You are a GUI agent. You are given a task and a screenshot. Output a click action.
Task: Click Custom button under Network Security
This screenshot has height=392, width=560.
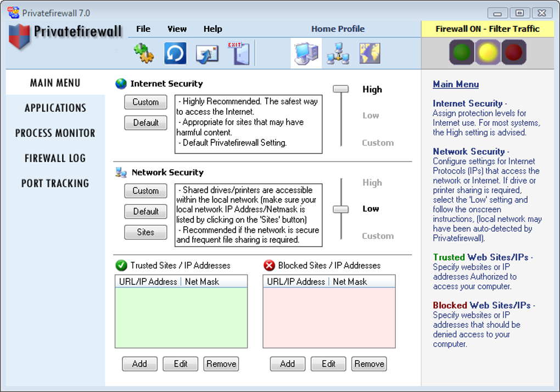[x=145, y=191]
